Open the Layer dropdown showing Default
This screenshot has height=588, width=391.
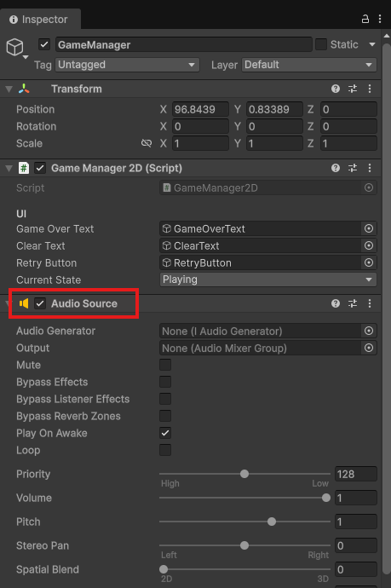[x=309, y=65]
